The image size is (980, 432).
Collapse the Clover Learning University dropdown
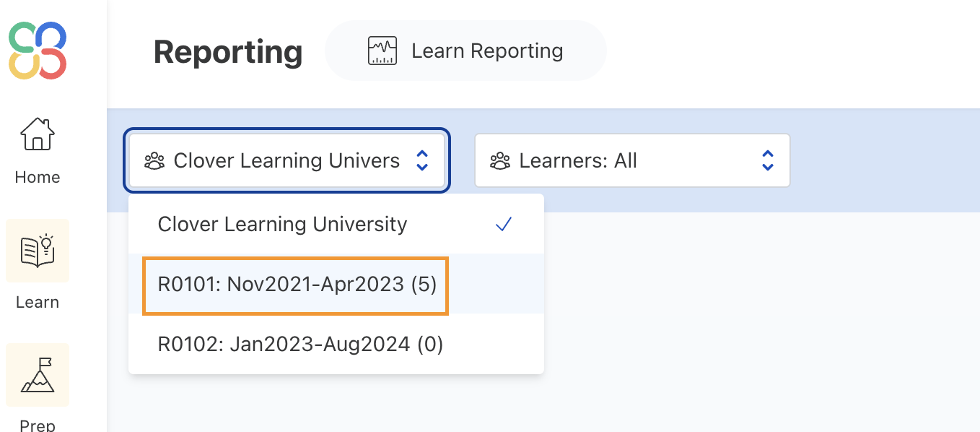coord(287,160)
